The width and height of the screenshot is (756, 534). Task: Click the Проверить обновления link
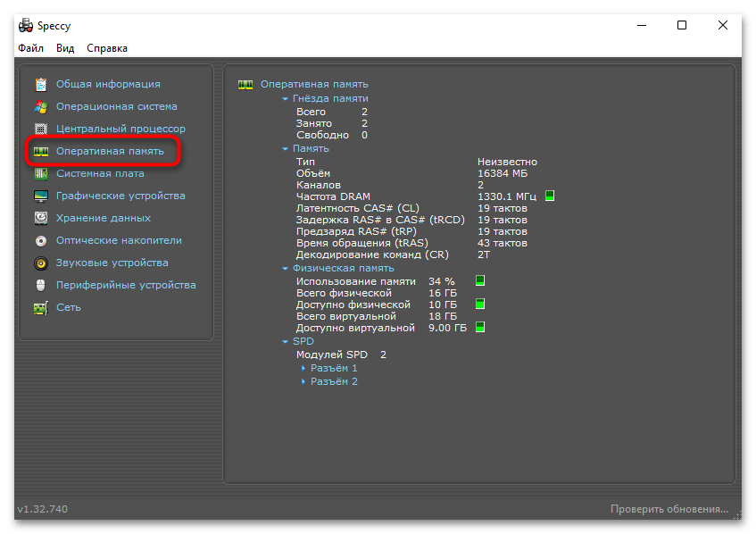click(669, 509)
